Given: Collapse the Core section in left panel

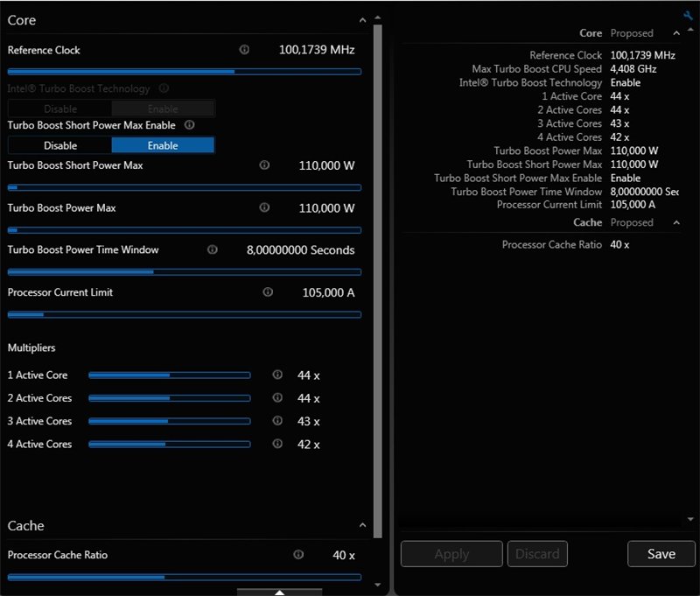Looking at the screenshot, I should tap(362, 20).
